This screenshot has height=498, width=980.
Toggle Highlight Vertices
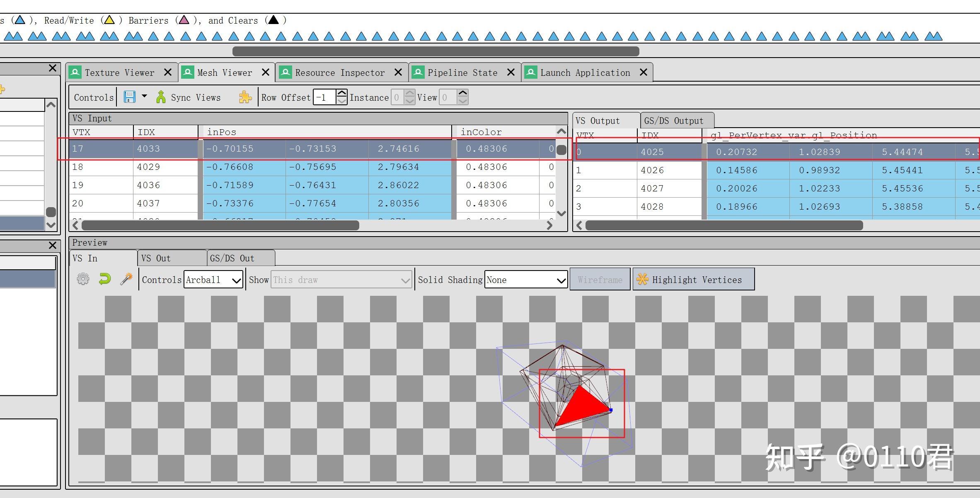(693, 280)
